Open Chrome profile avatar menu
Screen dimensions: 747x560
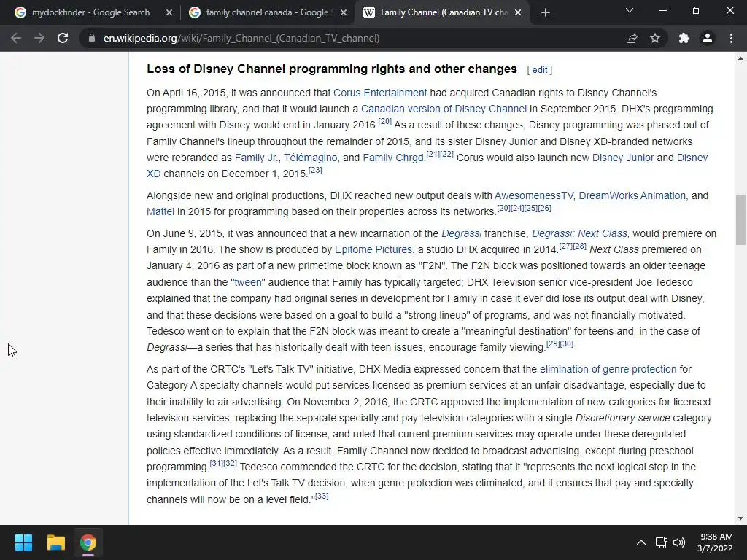point(708,38)
